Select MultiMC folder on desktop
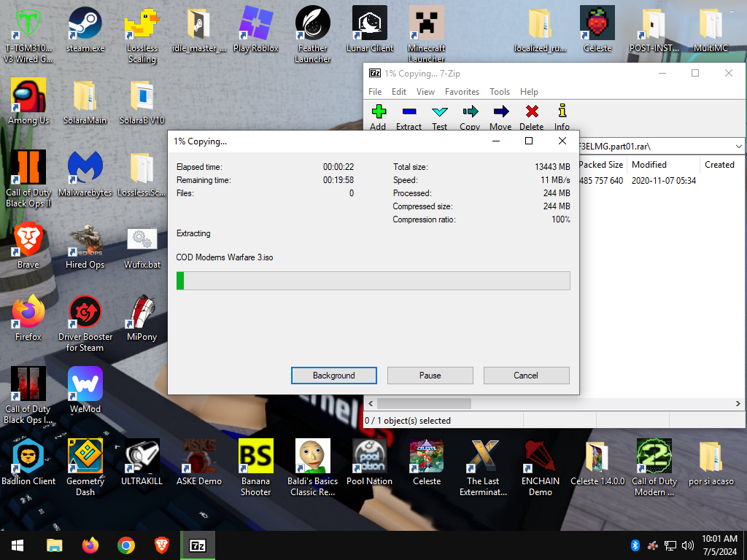 (711, 29)
